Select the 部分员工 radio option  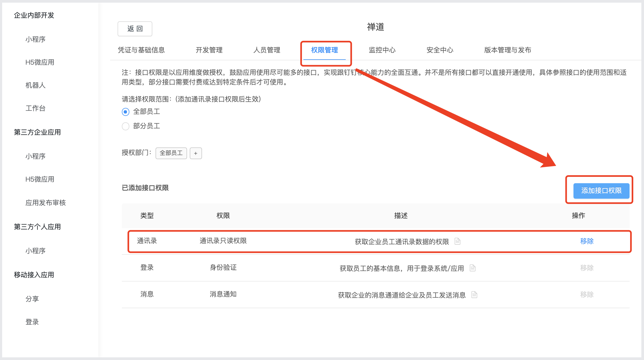coord(126,126)
